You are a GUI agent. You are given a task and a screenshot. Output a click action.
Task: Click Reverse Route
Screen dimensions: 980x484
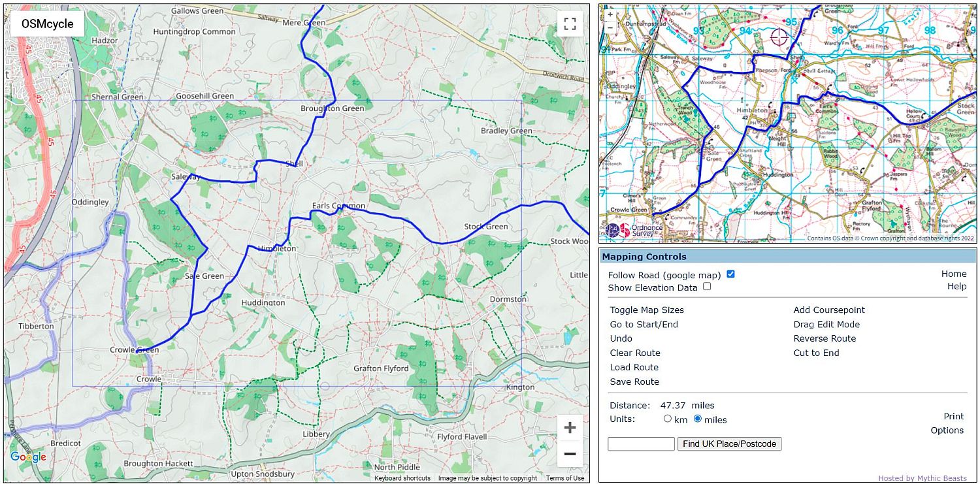[825, 339]
